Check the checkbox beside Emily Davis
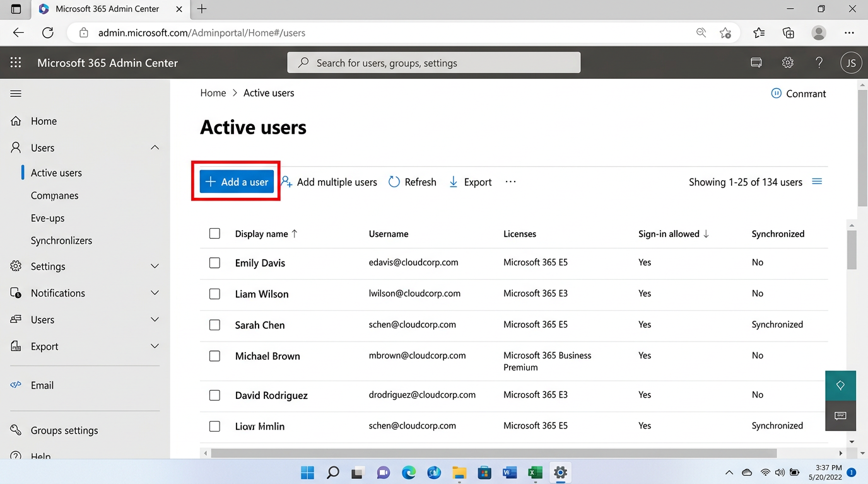The width and height of the screenshot is (868, 484). tap(214, 263)
